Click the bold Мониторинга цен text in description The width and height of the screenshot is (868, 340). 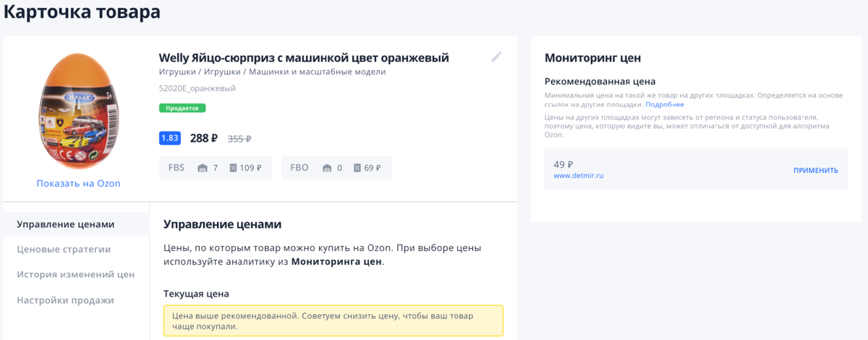pyautogui.click(x=336, y=262)
